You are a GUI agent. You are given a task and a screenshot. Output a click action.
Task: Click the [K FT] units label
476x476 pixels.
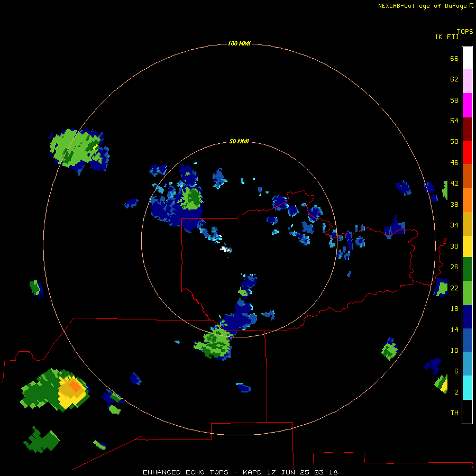pyautogui.click(x=447, y=37)
